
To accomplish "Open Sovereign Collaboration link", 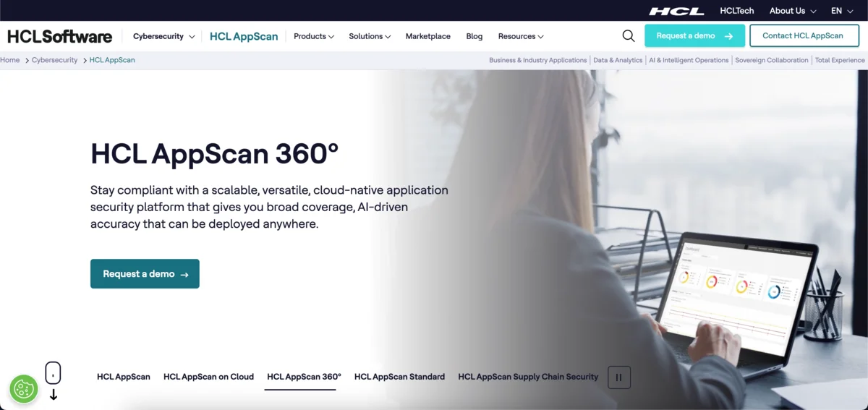I will point(772,60).
